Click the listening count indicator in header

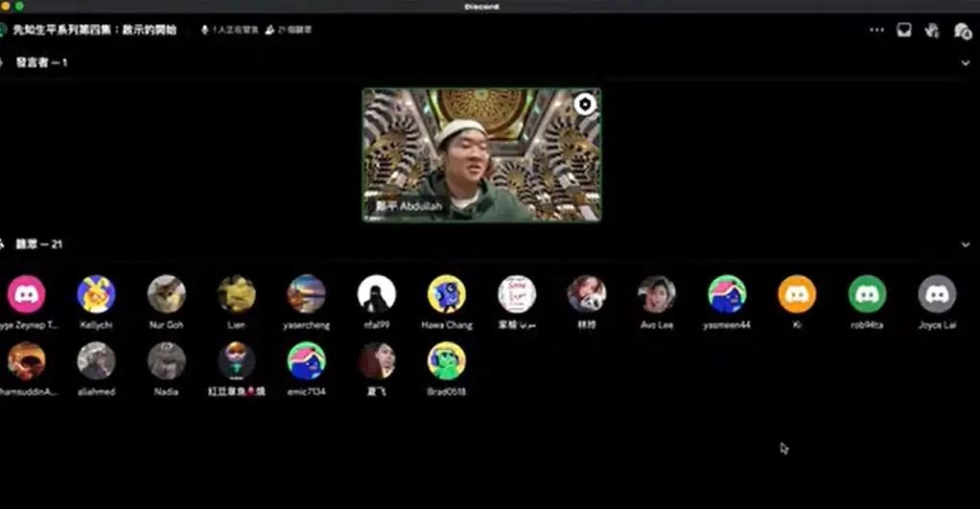click(x=229, y=30)
